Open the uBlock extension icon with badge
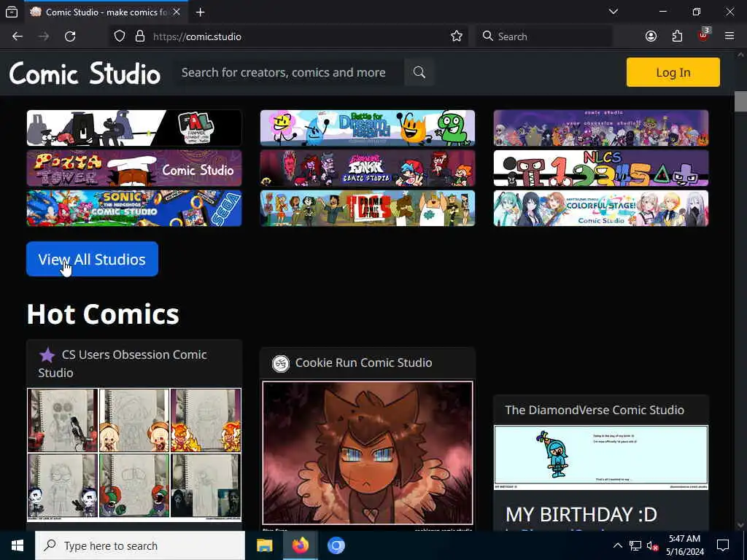Image resolution: width=747 pixels, height=560 pixels. coord(704,35)
